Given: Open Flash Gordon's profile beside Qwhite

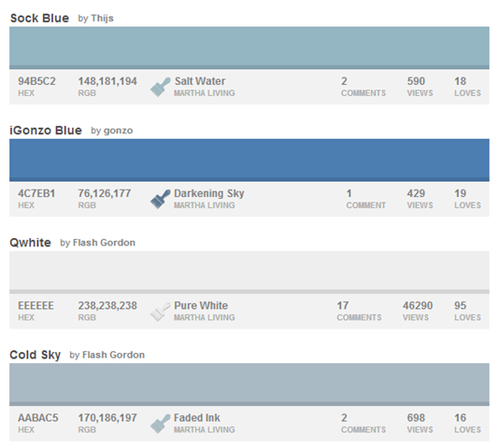Looking at the screenshot, I should pyautogui.click(x=104, y=243).
